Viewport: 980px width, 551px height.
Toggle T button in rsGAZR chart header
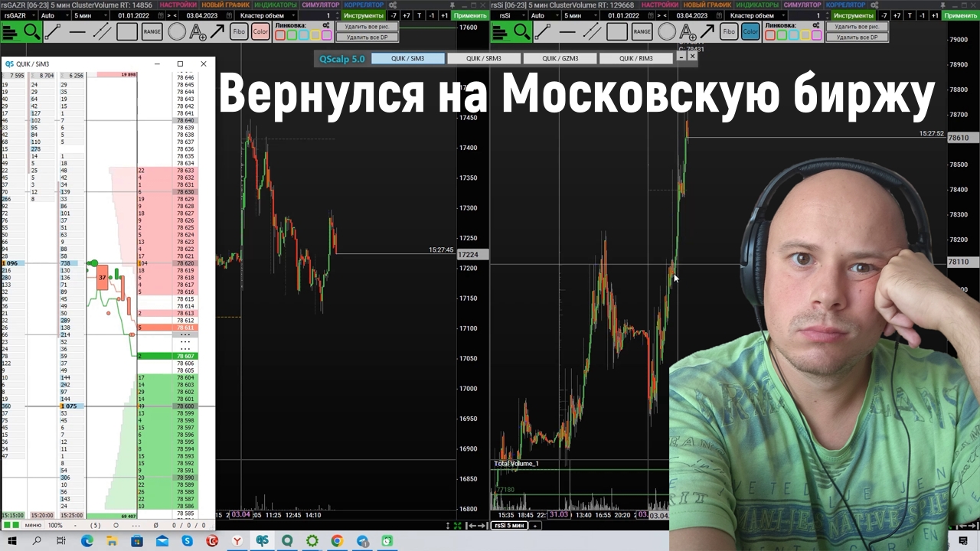(x=419, y=15)
